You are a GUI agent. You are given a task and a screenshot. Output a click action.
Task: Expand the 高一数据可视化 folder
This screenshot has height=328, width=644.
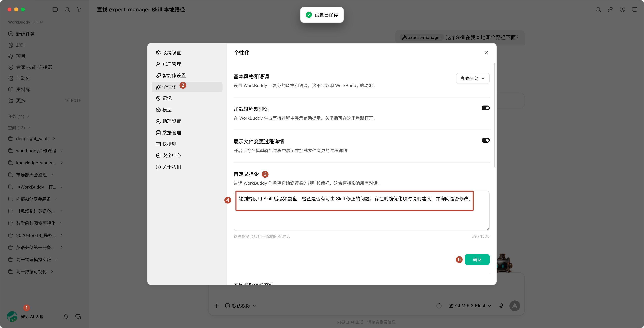click(x=52, y=272)
